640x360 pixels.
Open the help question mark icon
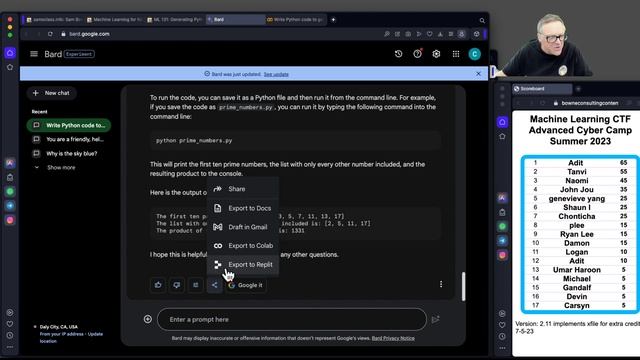pyautogui.click(x=417, y=54)
